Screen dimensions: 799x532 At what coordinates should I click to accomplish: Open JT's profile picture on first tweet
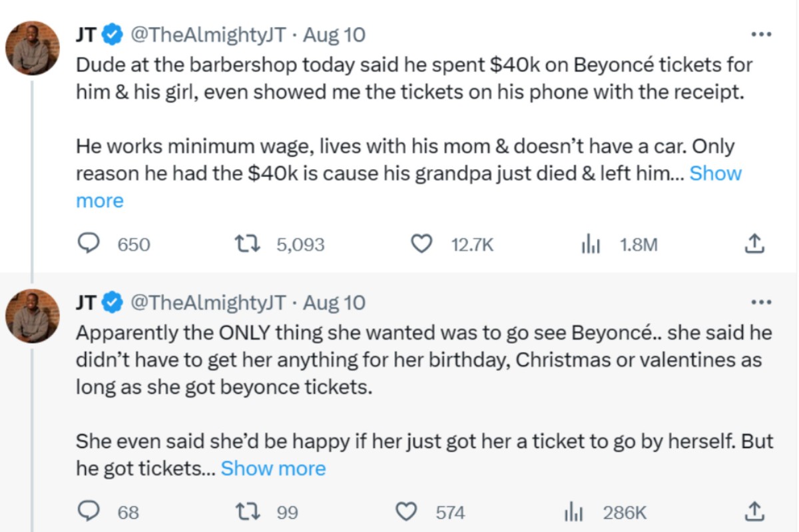(x=33, y=48)
